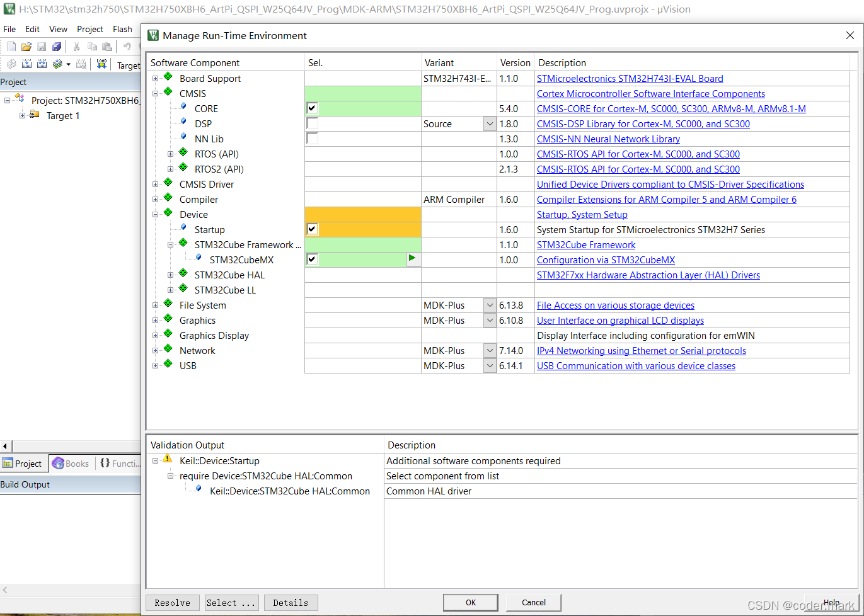Click the green diamond icon of Board Support
Image resolution: width=864 pixels, height=616 pixels.
click(168, 77)
